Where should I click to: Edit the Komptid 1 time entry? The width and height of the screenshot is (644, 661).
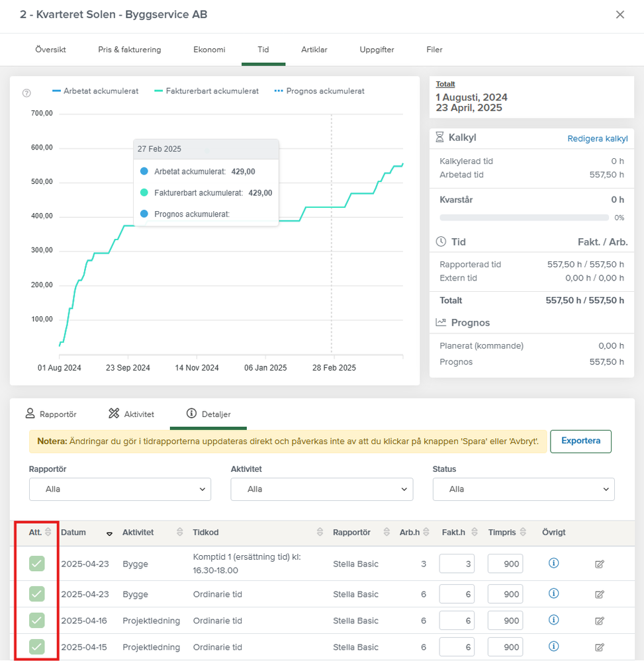(x=599, y=564)
